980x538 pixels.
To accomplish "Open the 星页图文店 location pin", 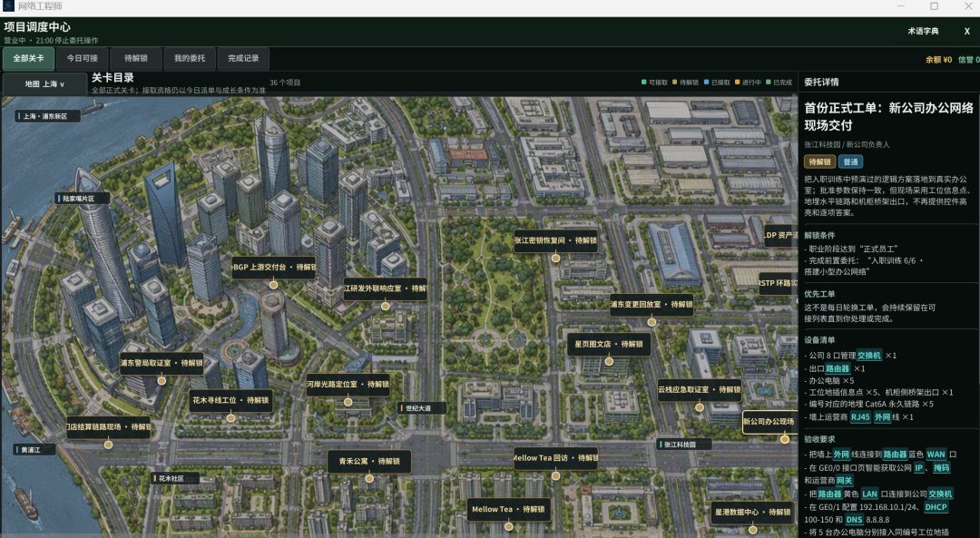I will [x=609, y=361].
